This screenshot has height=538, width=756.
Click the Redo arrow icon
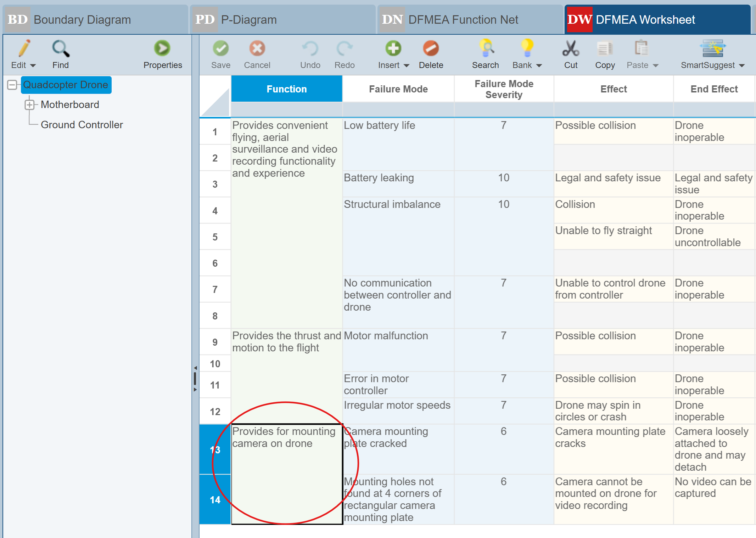344,49
